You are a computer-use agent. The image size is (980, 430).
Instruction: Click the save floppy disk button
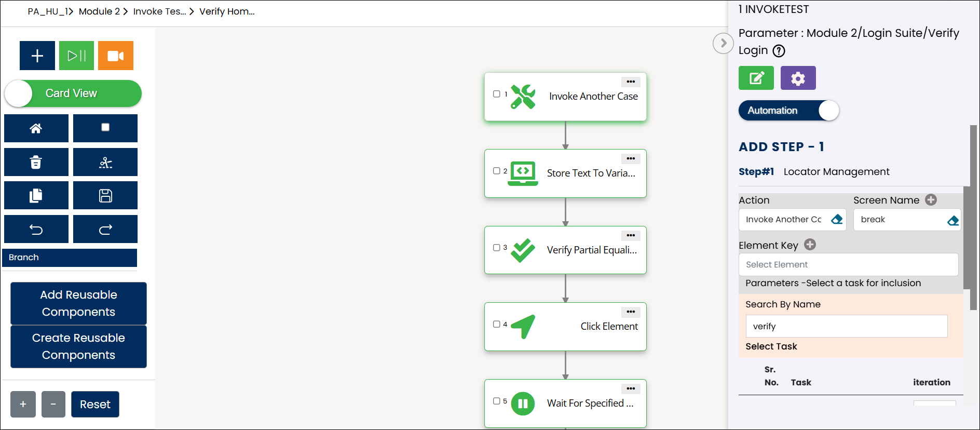click(x=105, y=196)
